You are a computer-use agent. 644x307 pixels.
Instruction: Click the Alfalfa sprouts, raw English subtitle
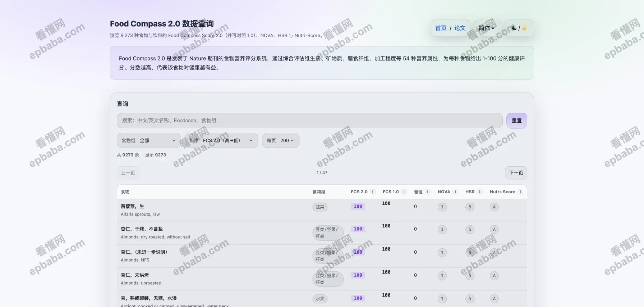click(140, 214)
